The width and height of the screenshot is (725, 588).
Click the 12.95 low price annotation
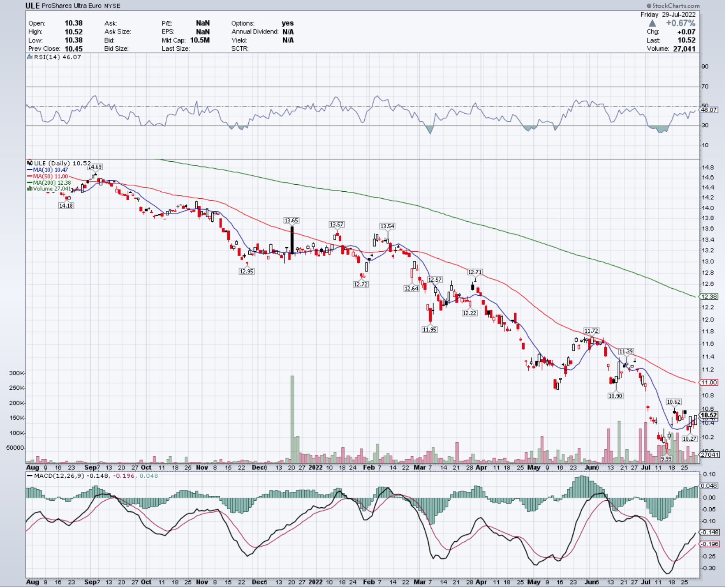pyautogui.click(x=247, y=272)
